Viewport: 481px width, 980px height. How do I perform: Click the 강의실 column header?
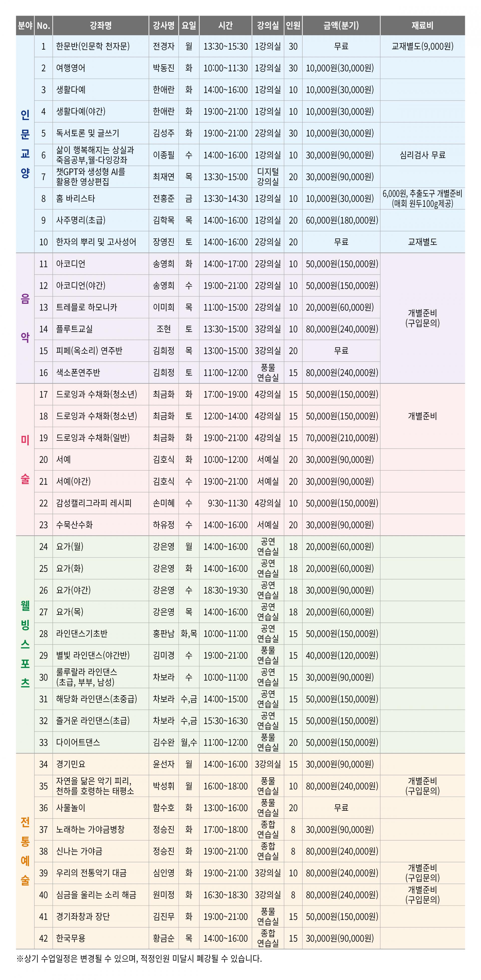point(268,26)
